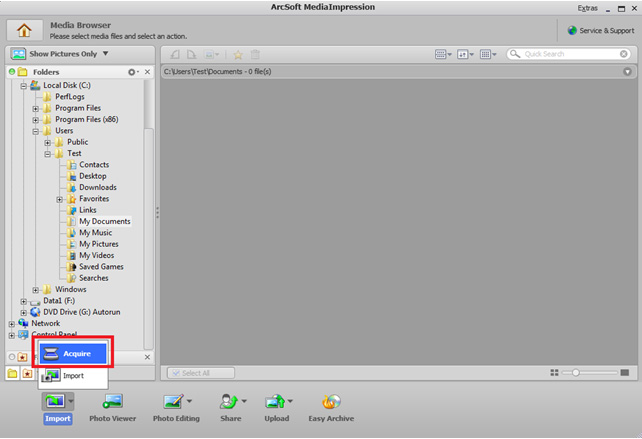Click the small thumbnails grid icon

[x=554, y=373]
